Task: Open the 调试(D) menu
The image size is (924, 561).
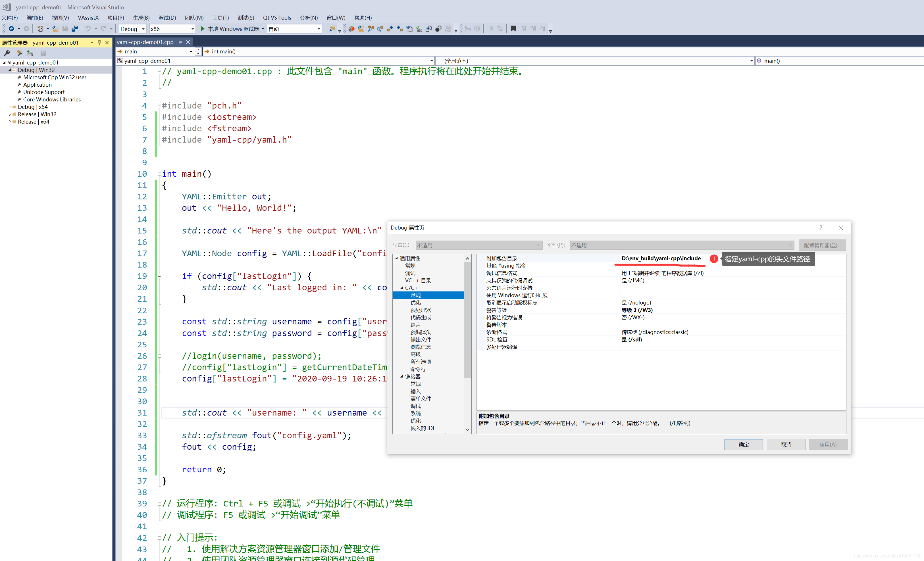Action: pyautogui.click(x=167, y=18)
